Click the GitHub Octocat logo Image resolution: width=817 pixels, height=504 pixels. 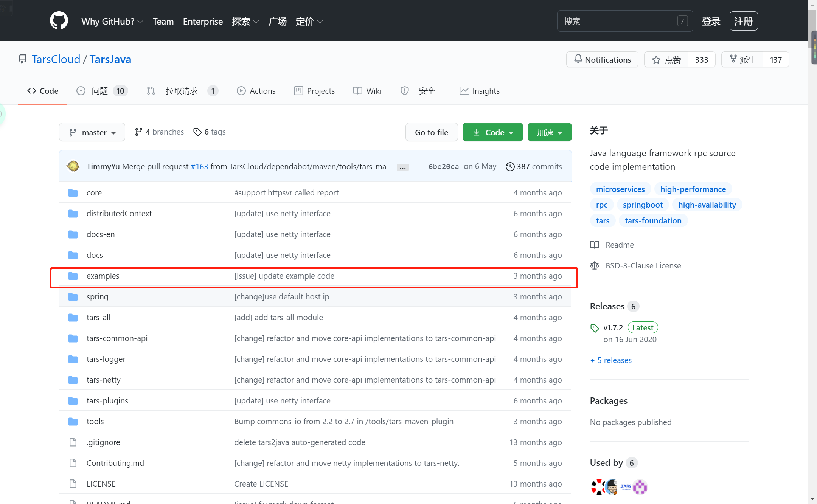(x=59, y=21)
